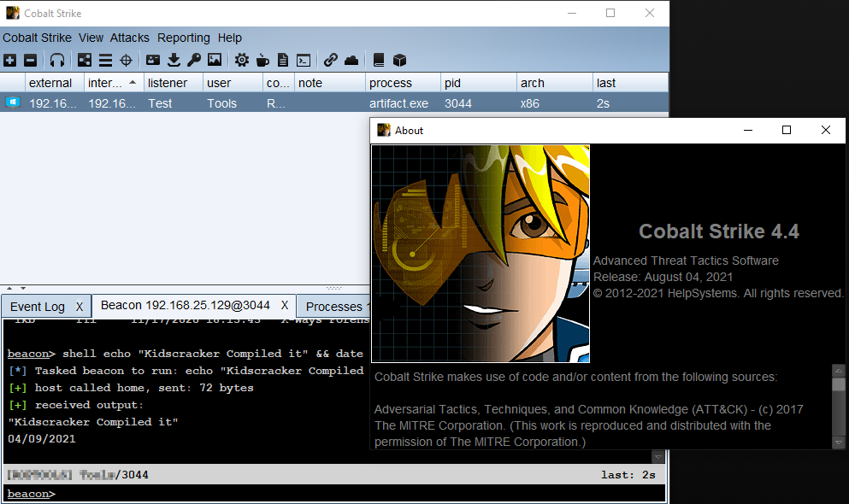This screenshot has height=504, width=849.
Task: Click the gear icon in toolbar
Action: (242, 60)
